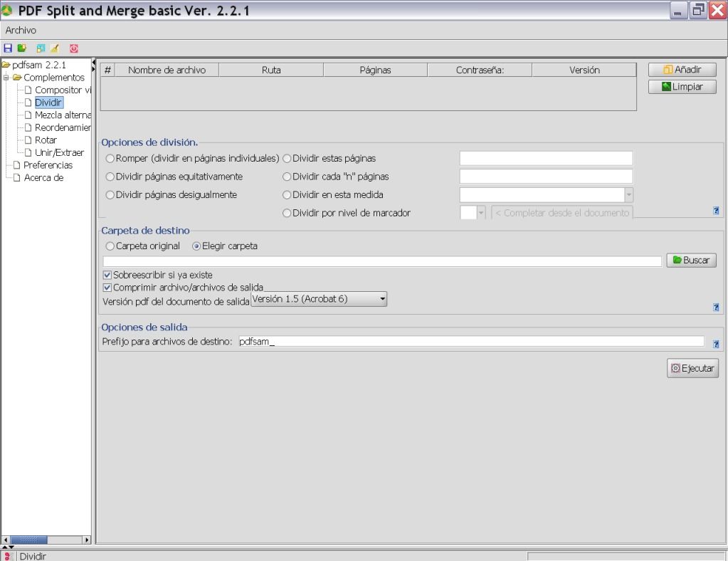Open Unir/Extraer in the tree

(60, 153)
